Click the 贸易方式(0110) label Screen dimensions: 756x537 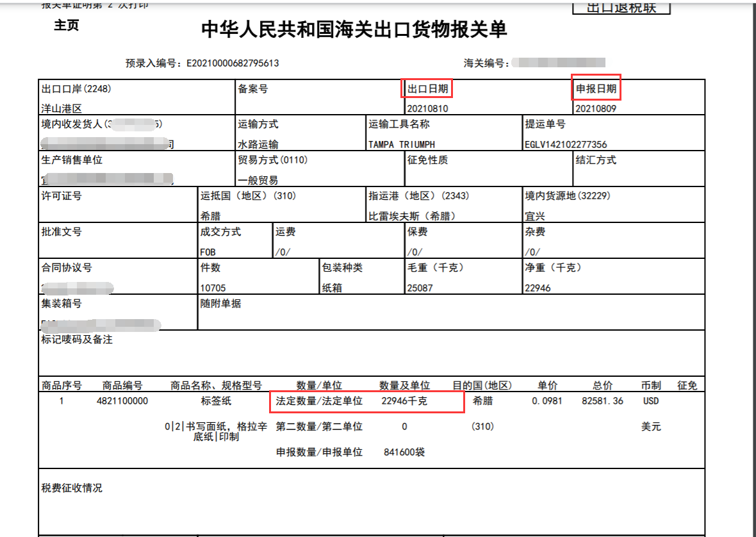[x=272, y=160]
